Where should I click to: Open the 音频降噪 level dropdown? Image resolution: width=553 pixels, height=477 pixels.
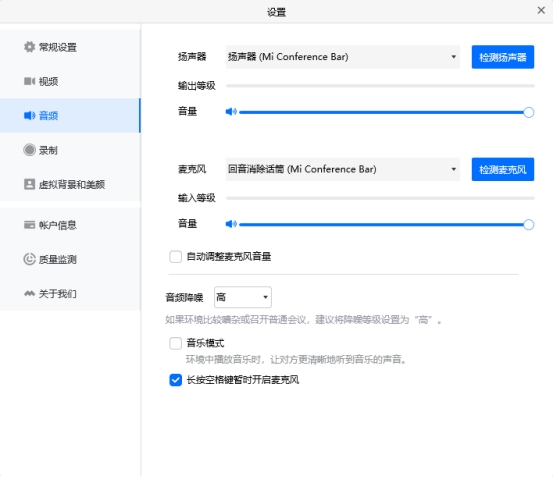point(243,297)
